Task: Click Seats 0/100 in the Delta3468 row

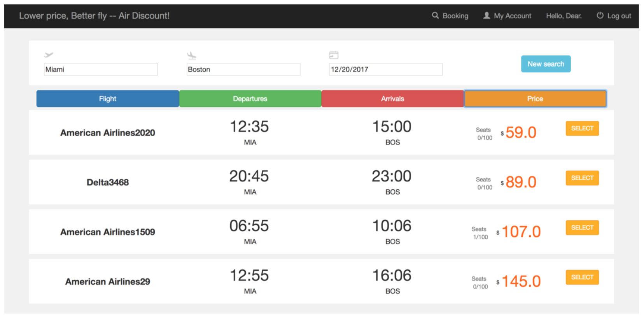Action: click(x=484, y=183)
